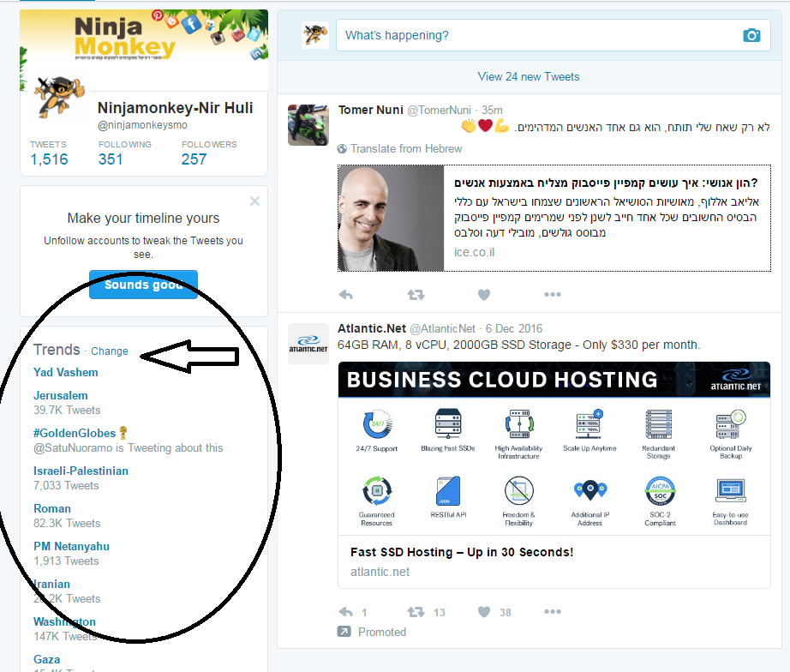Screen dimensions: 790x672
Task: Reply to the Atlantic.Net promoted tweet
Action: tap(346, 612)
